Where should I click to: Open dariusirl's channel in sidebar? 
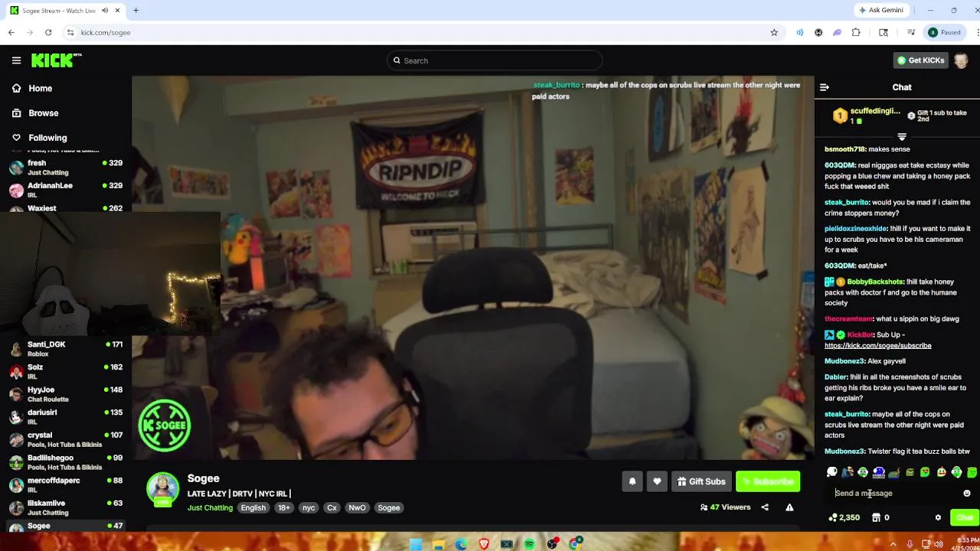tap(66, 416)
